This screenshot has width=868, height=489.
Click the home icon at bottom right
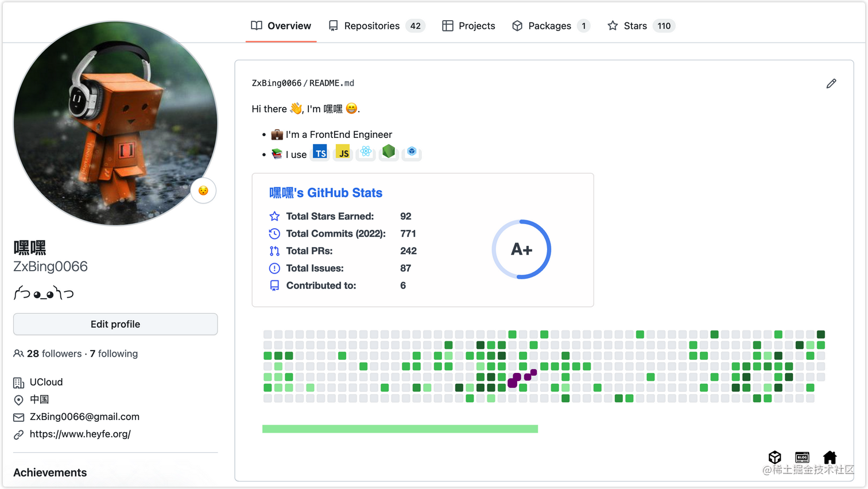coord(830,457)
